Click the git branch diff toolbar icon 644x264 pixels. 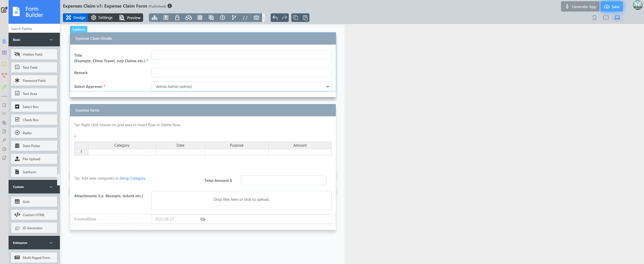click(234, 18)
